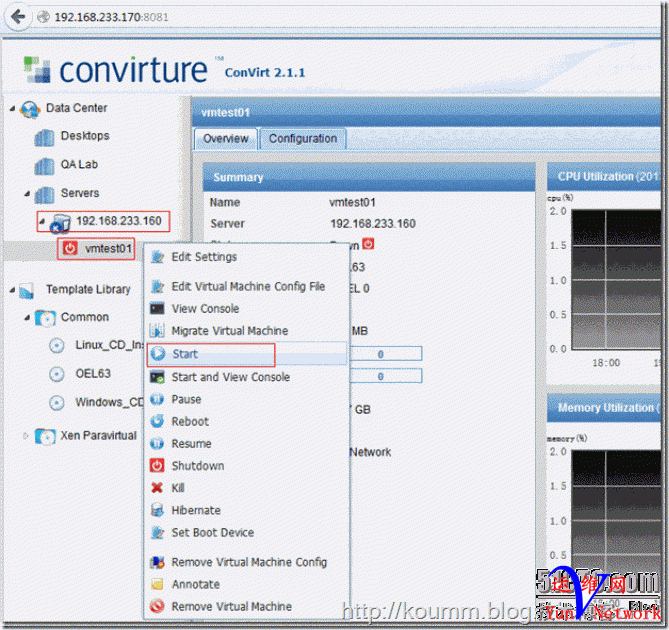Collapse the Template Library node
The width and height of the screenshot is (669, 630).
click(x=12, y=290)
